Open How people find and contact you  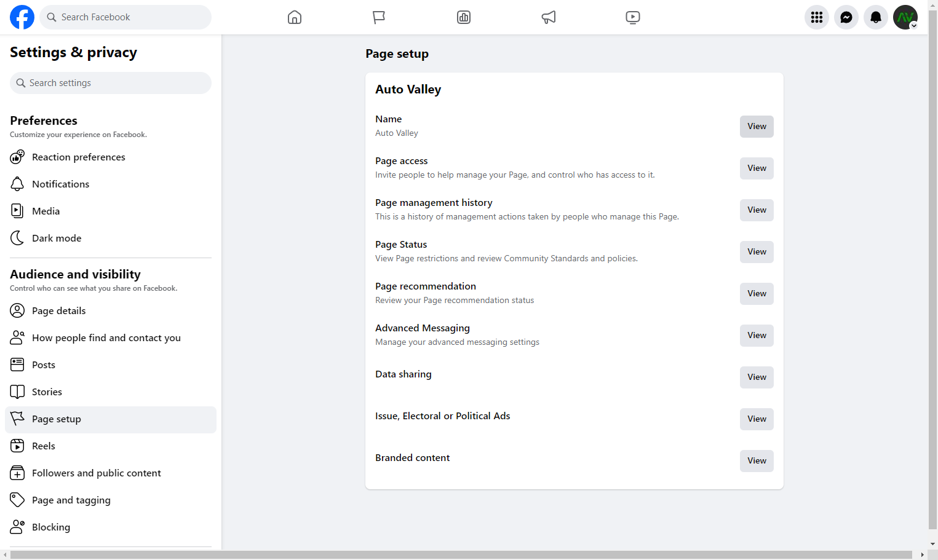pyautogui.click(x=111, y=337)
